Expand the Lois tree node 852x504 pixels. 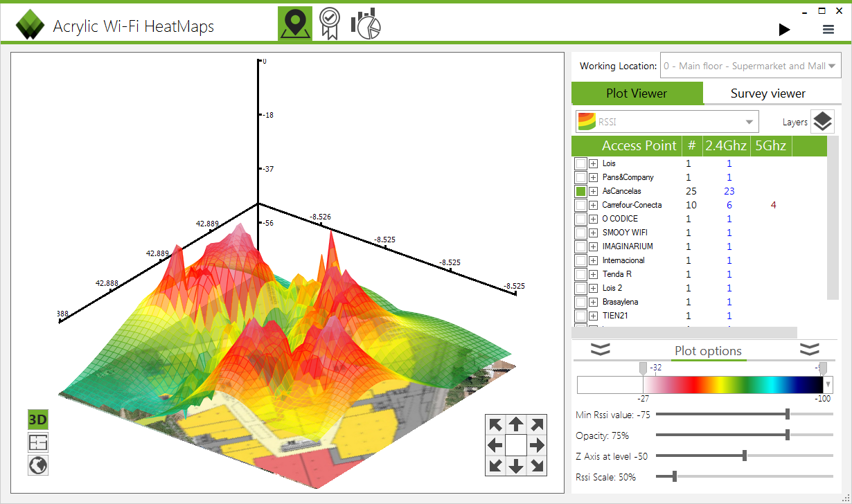(x=594, y=163)
